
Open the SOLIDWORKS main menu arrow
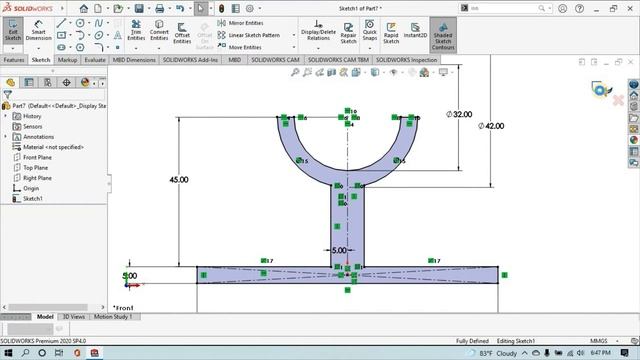62,8
